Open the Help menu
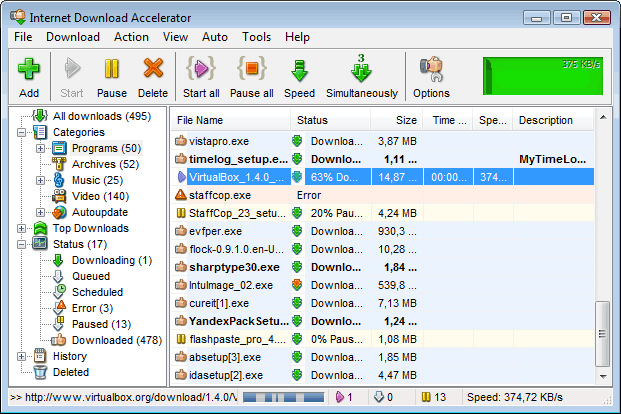 tap(297, 37)
